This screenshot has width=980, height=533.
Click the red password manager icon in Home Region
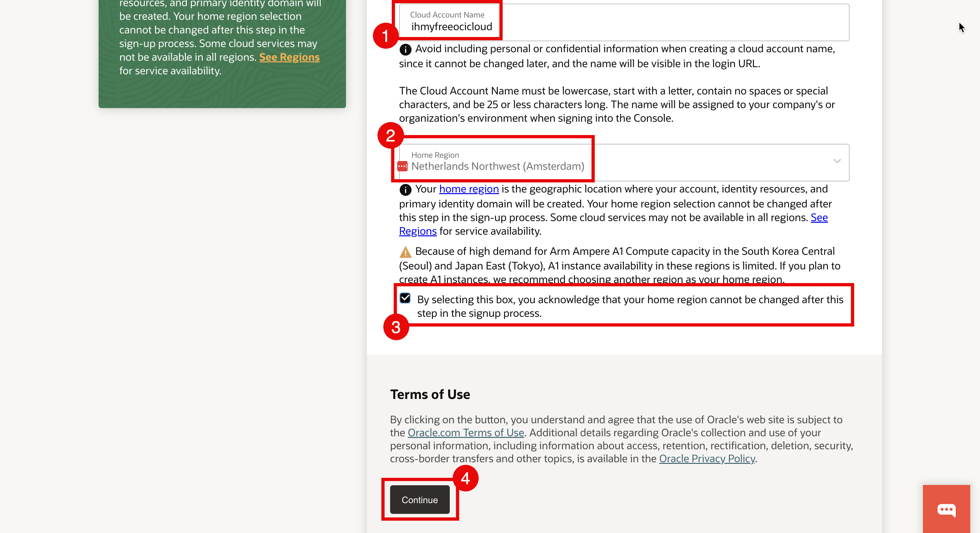coord(402,167)
